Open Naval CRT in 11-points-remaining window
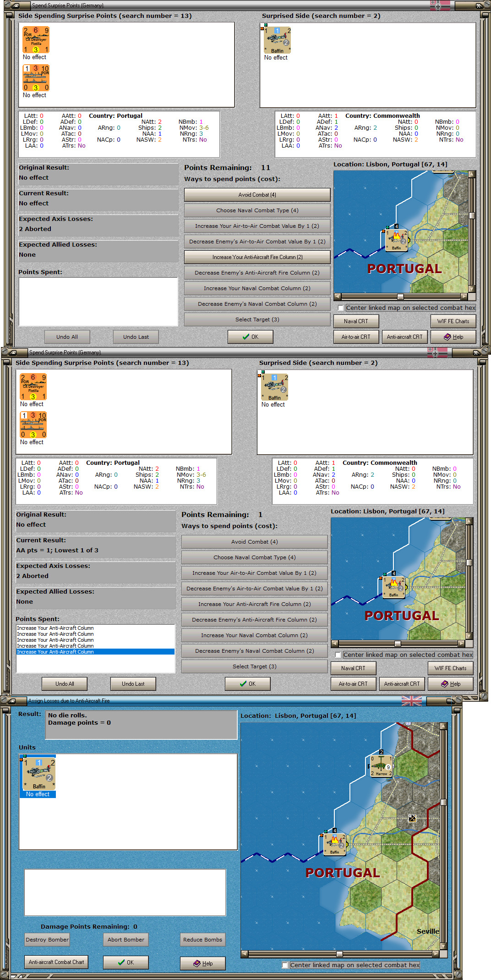Image resolution: width=491 pixels, height=980 pixels. point(356,321)
